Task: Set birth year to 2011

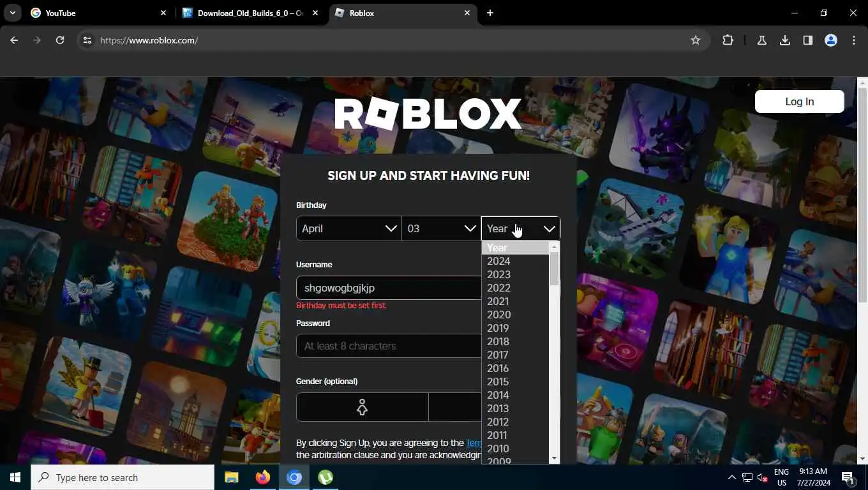Action: click(x=515, y=435)
